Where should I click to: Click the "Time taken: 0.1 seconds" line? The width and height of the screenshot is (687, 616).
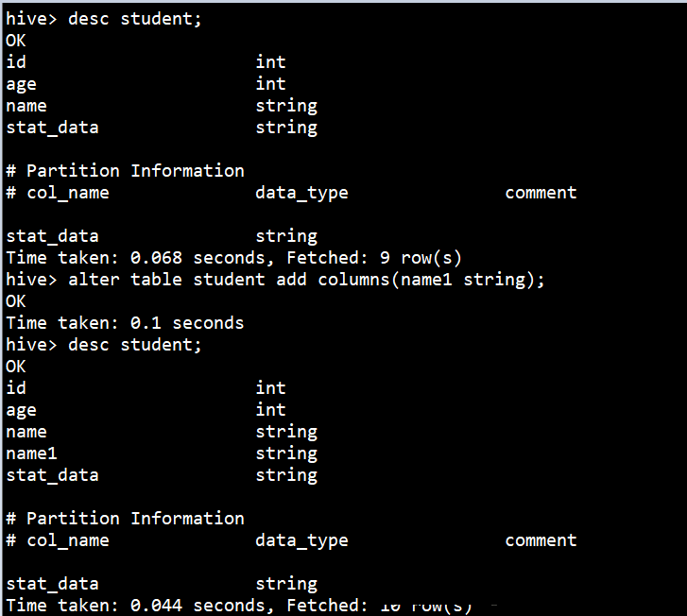click(x=125, y=323)
